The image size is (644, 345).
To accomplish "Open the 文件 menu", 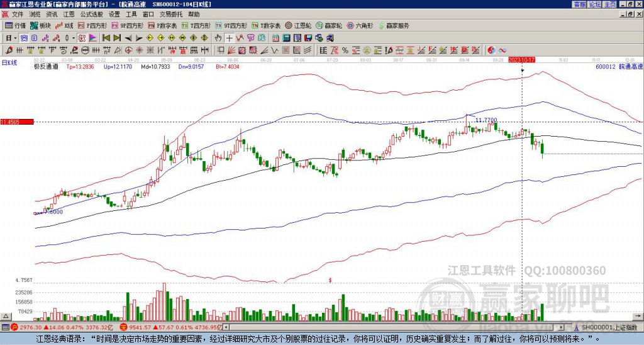I will tap(18, 14).
